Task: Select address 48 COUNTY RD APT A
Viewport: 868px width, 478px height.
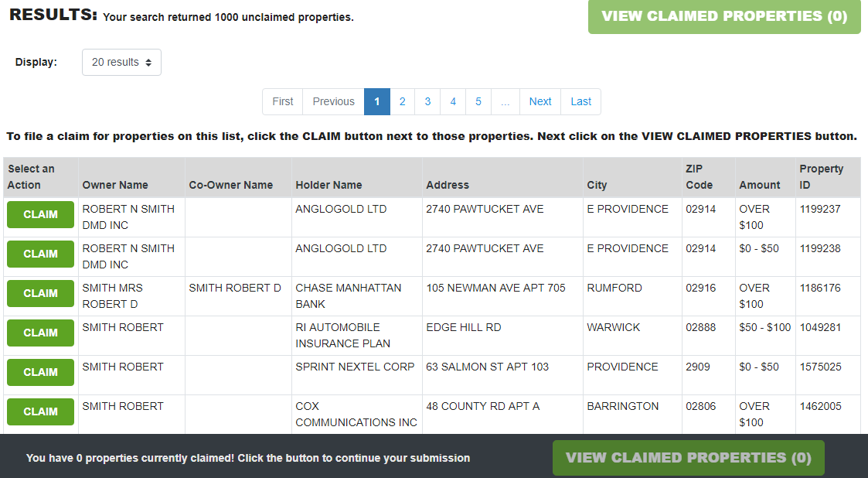Action: tap(483, 406)
